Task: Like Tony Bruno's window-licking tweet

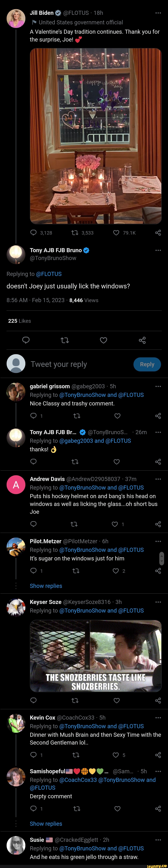Action: tap(103, 340)
